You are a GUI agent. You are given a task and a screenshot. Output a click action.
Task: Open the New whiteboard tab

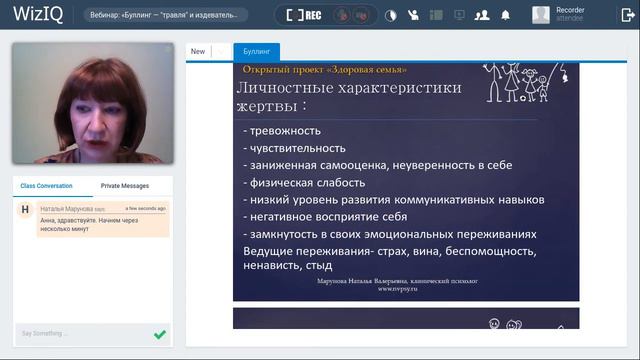click(x=198, y=51)
